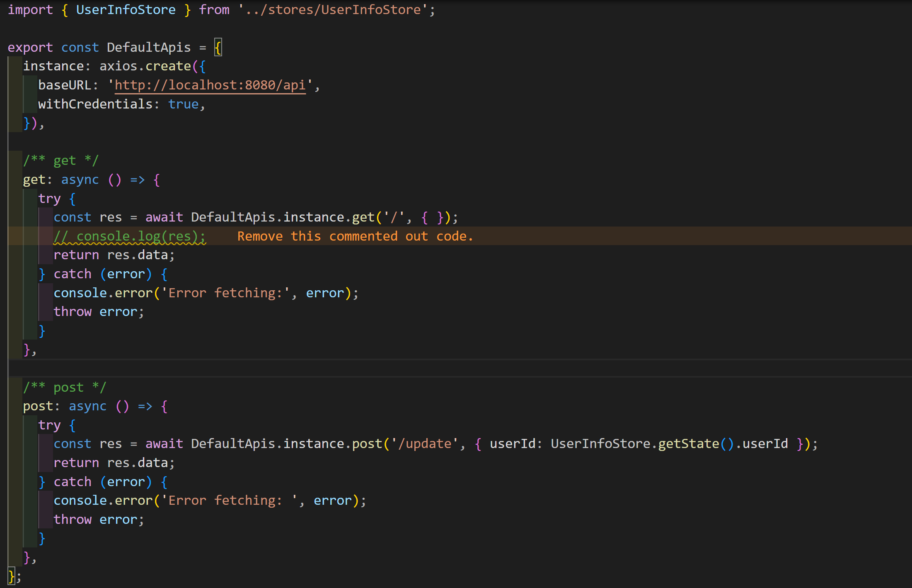Click the http://localhost:8080/api URL link
The width and height of the screenshot is (912, 588).
210,85
